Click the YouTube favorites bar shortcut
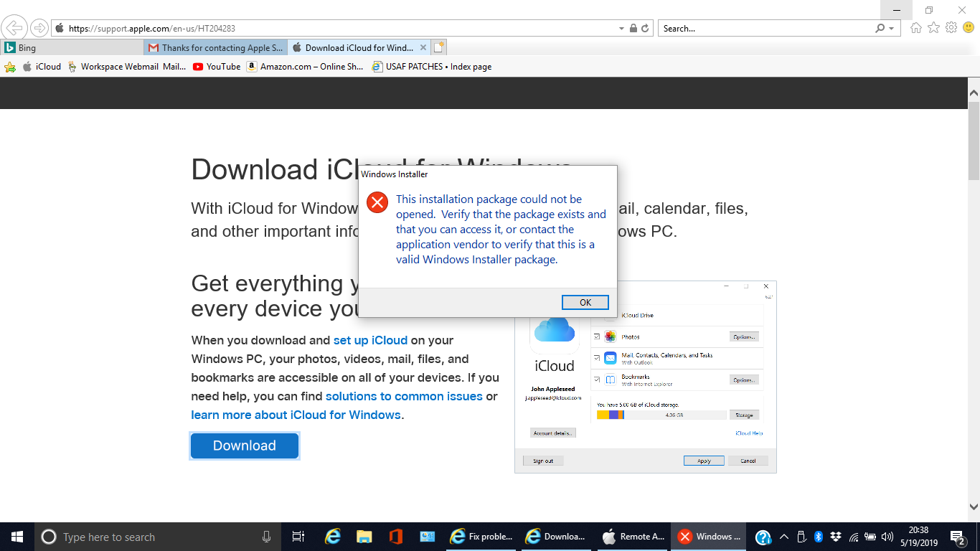Screen dimensions: 980x551 point(217,67)
